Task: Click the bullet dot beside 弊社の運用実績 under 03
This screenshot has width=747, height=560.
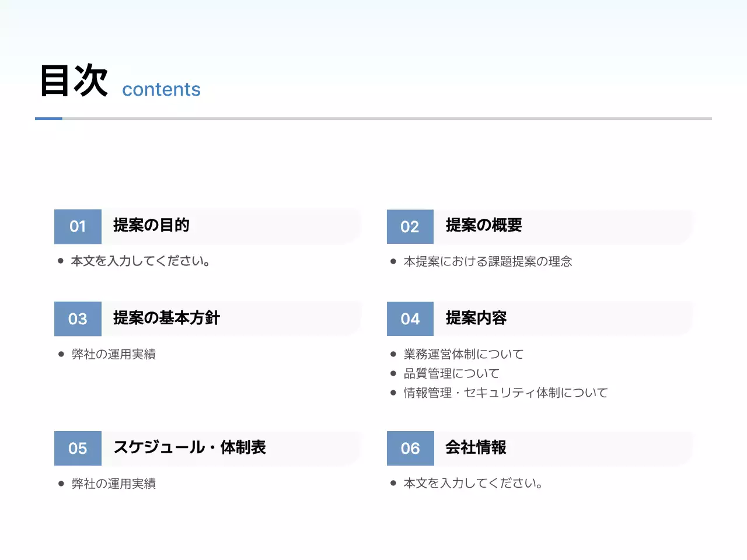Action: click(60, 353)
